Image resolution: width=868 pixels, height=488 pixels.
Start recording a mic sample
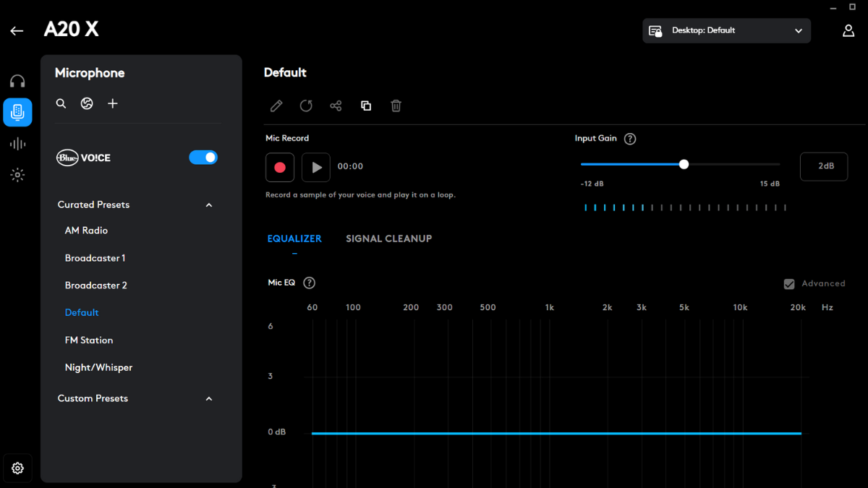[280, 167]
